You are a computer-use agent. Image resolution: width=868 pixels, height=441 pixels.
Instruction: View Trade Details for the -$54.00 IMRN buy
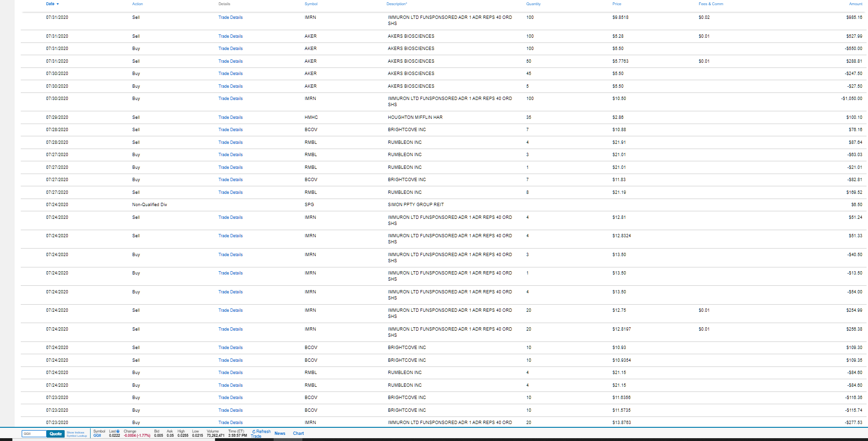(x=230, y=292)
